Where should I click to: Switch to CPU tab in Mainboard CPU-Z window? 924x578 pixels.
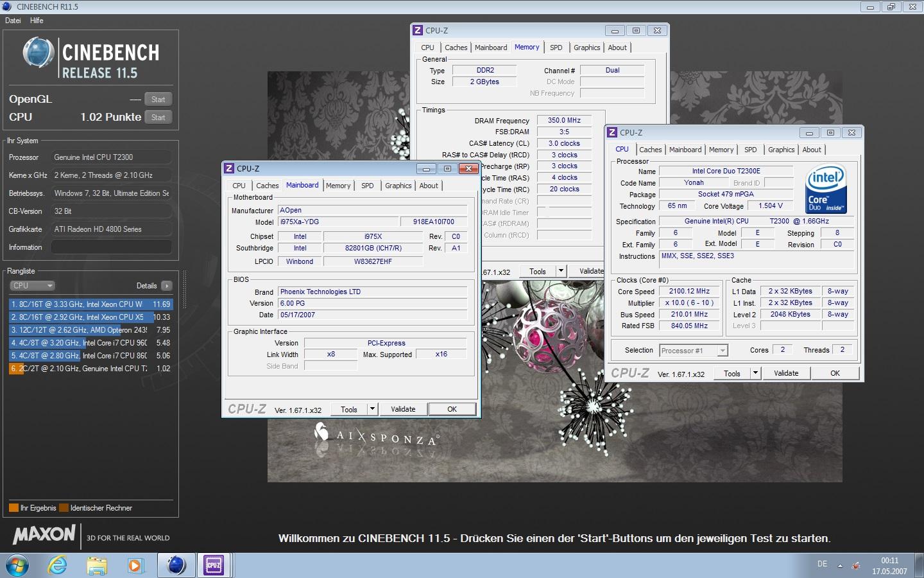(239, 186)
